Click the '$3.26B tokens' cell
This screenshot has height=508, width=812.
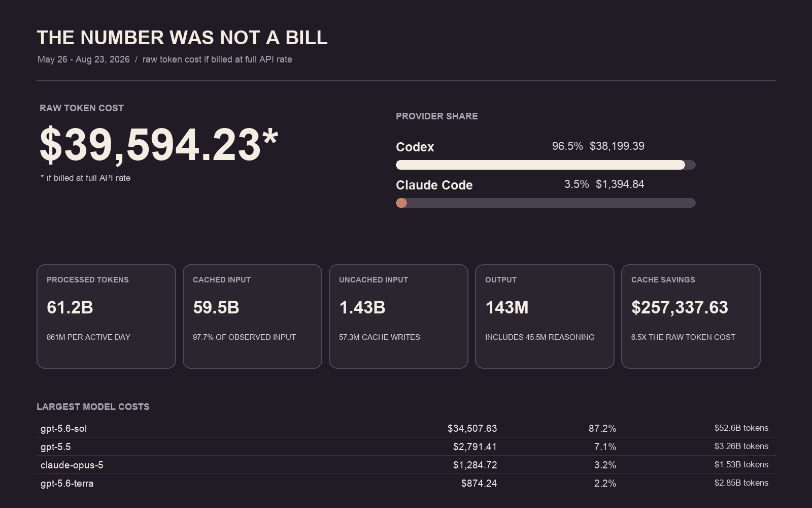(x=741, y=447)
